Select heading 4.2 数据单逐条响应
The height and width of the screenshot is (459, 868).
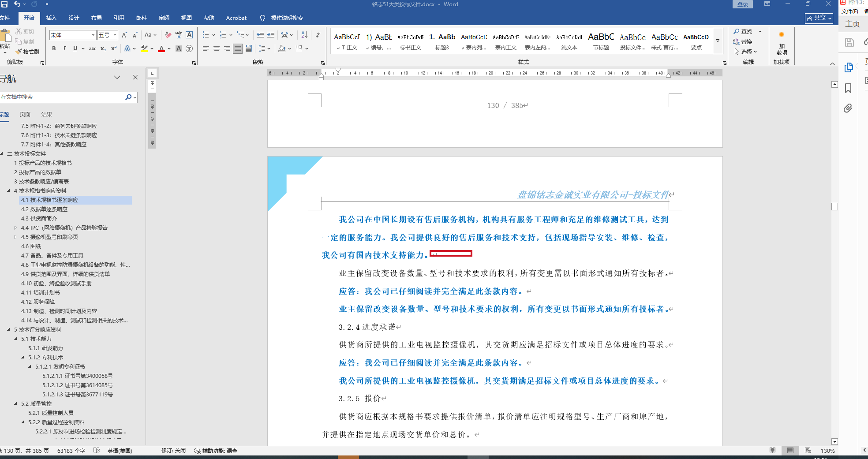pos(45,209)
